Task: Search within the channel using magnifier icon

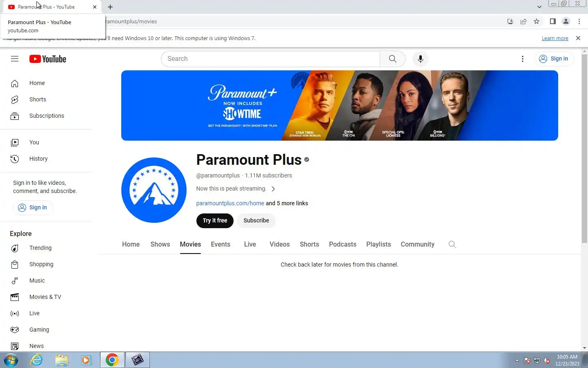Action: (x=452, y=244)
